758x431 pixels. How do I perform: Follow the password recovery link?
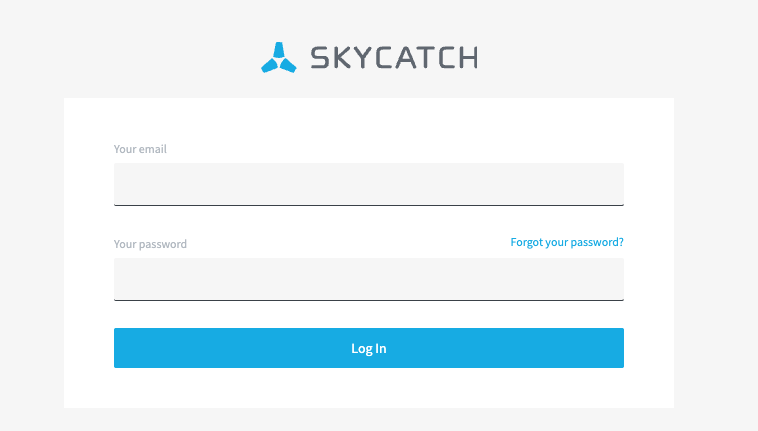point(566,242)
